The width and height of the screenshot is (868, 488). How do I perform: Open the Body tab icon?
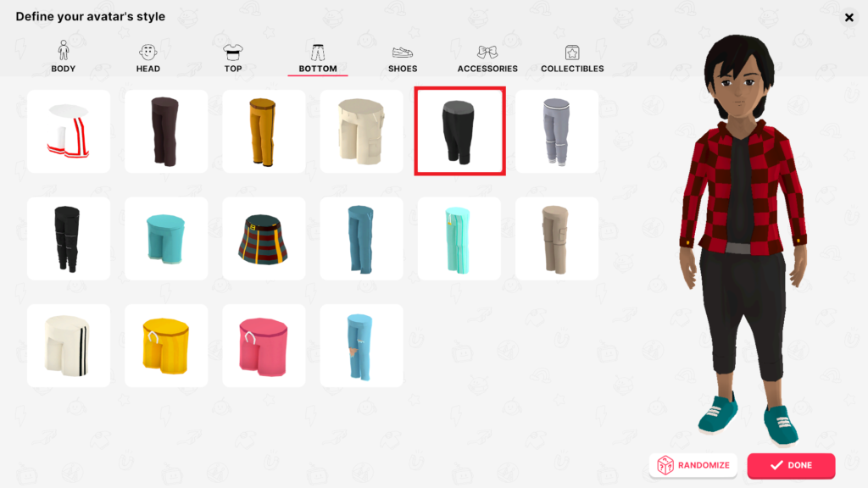(x=63, y=51)
